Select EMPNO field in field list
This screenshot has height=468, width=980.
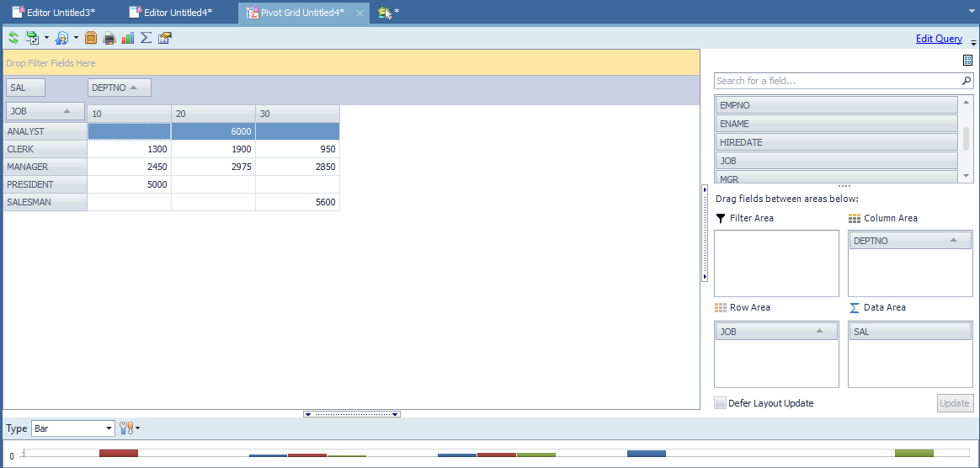[837, 105]
